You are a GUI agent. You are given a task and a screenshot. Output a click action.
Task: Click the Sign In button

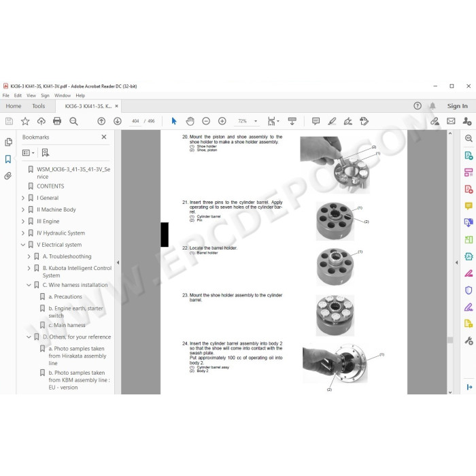[x=457, y=106]
